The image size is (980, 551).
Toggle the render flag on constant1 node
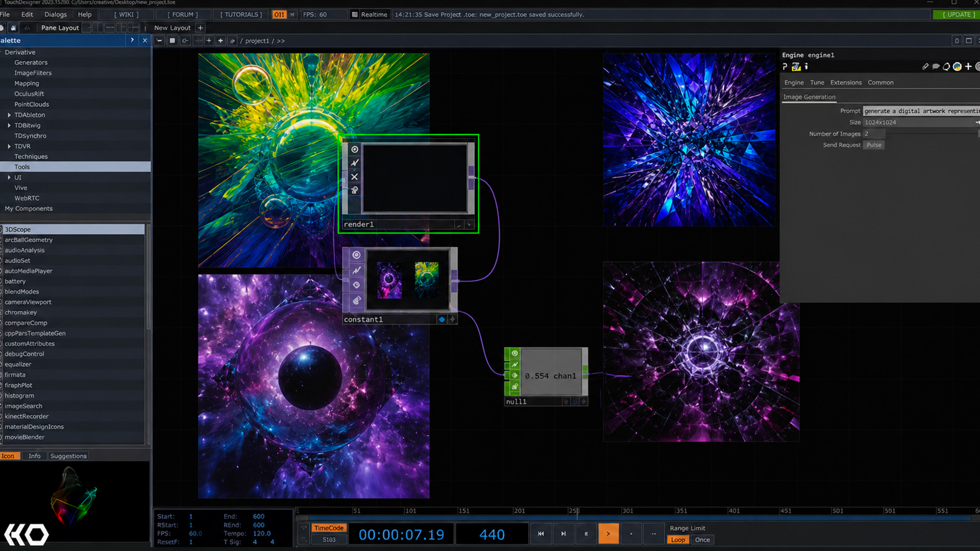(x=452, y=319)
